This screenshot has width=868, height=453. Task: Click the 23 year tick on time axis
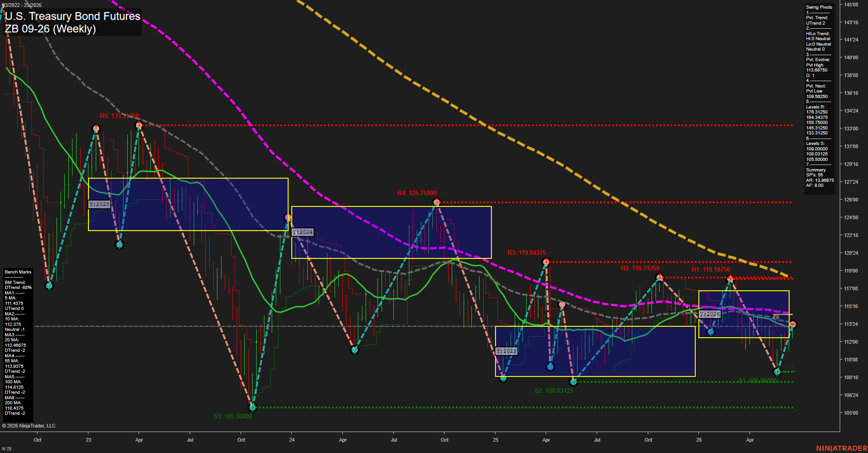click(88, 440)
